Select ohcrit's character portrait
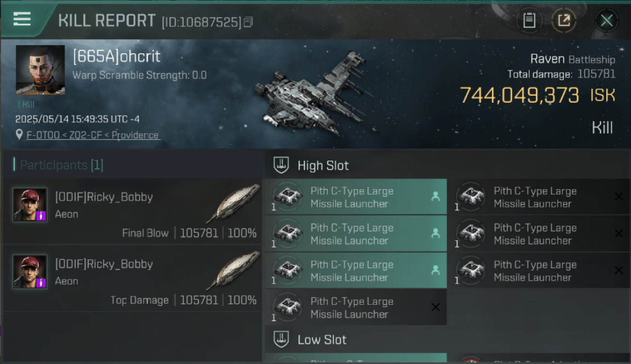The height and width of the screenshot is (364, 631). [x=40, y=70]
